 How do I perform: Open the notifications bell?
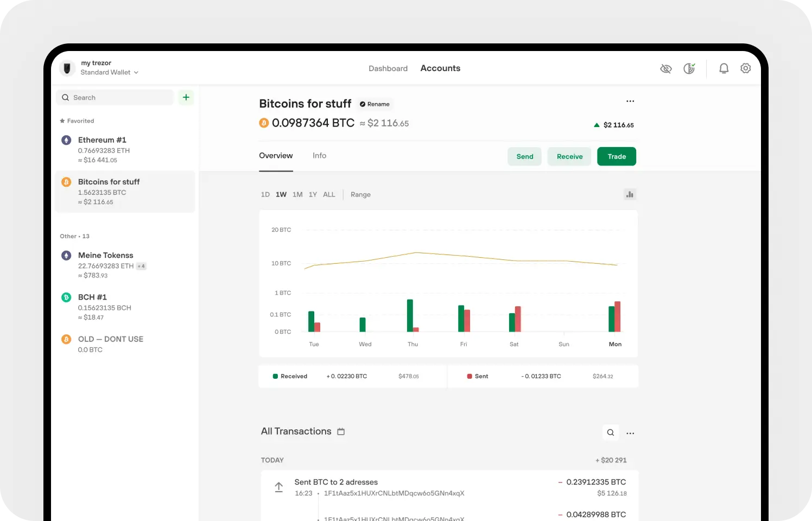tap(724, 68)
